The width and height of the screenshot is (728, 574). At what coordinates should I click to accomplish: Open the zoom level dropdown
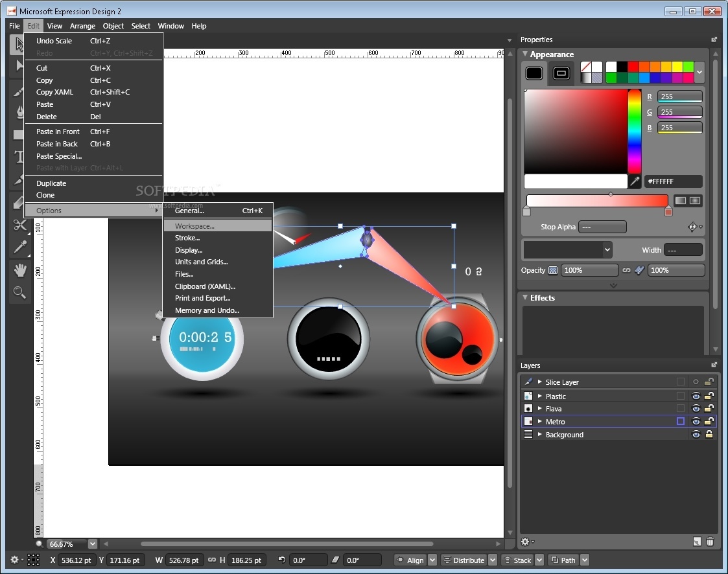[x=93, y=544]
